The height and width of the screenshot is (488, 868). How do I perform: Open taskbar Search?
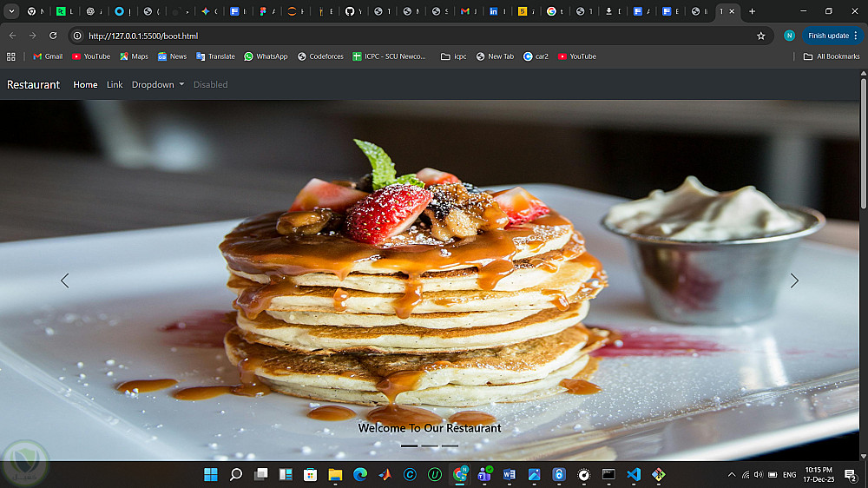[x=236, y=475]
